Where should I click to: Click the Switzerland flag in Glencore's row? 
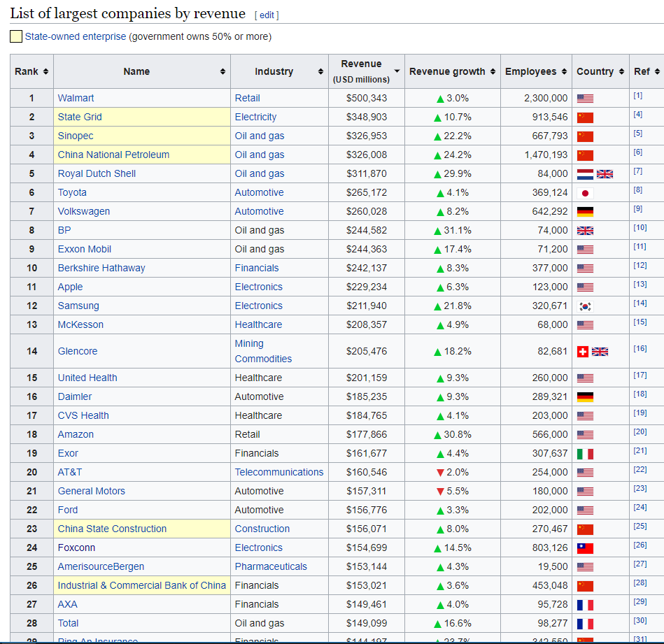582,352
